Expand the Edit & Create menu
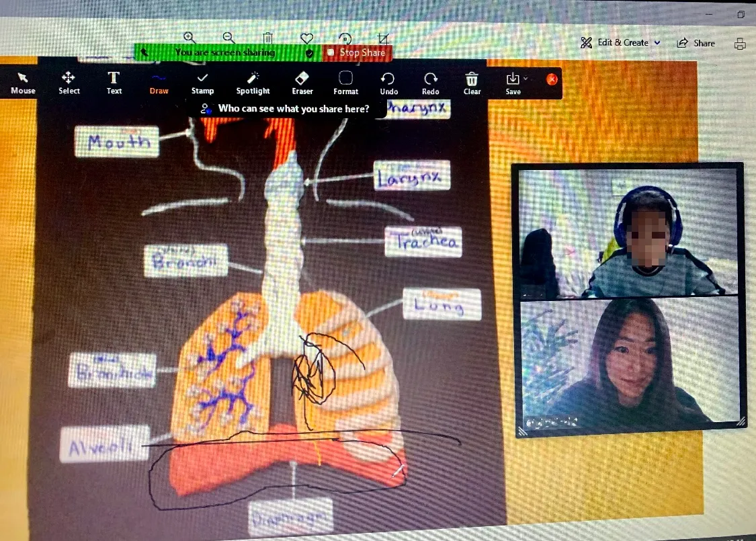 click(620, 42)
